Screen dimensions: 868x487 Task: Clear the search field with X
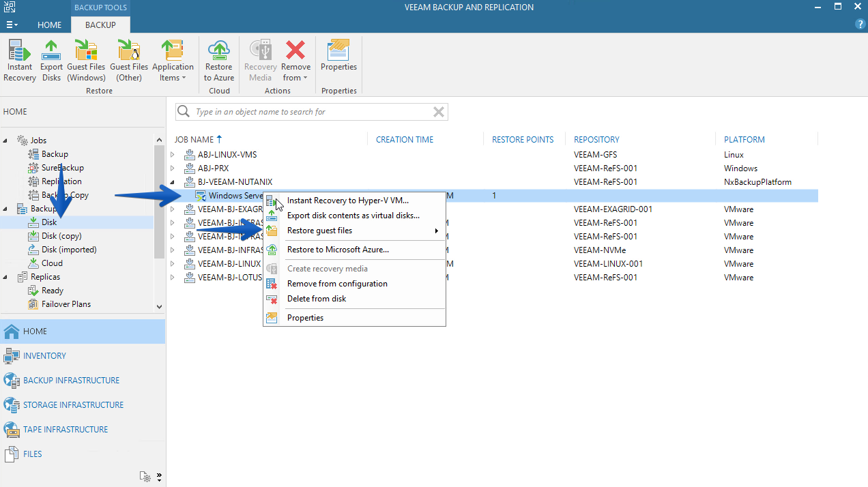(439, 112)
